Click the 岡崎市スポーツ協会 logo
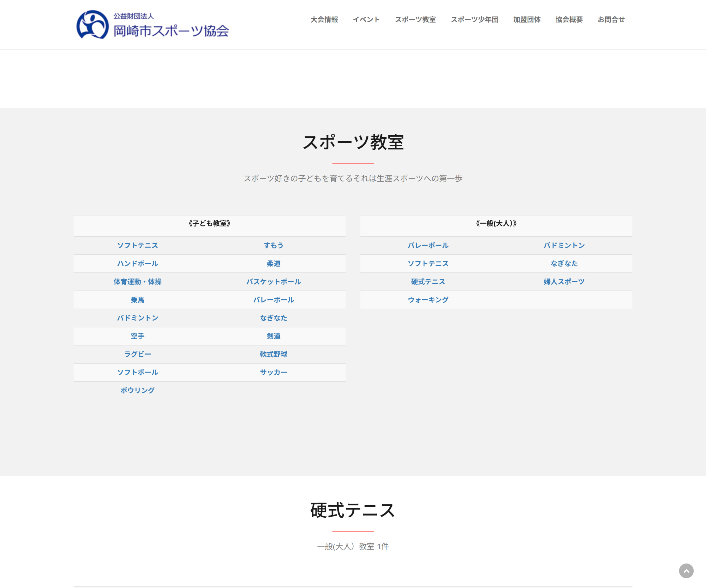This screenshot has height=588, width=706. point(153,25)
